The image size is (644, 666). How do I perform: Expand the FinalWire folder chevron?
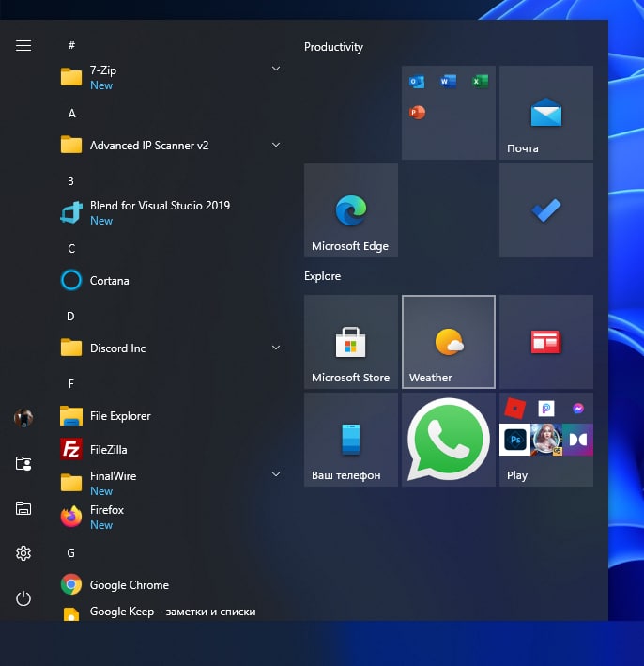276,474
